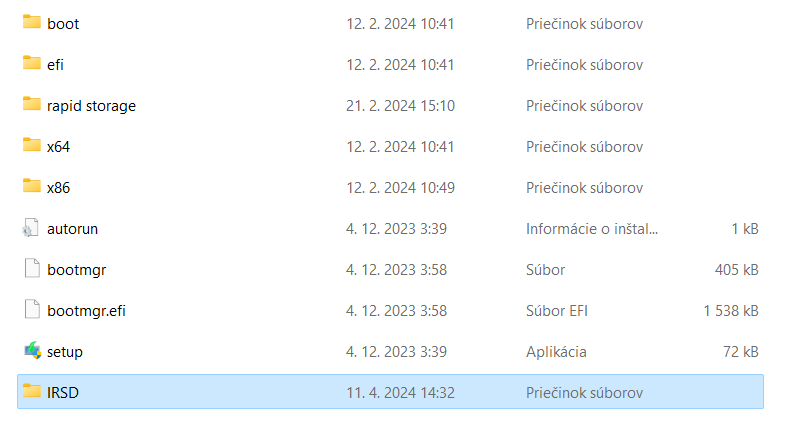Click the IRSD folder icon
802x421 pixels.
click(x=32, y=391)
